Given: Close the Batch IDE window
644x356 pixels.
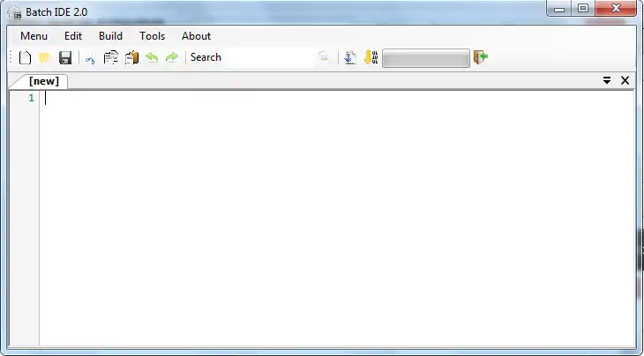Looking at the screenshot, I should [616, 9].
